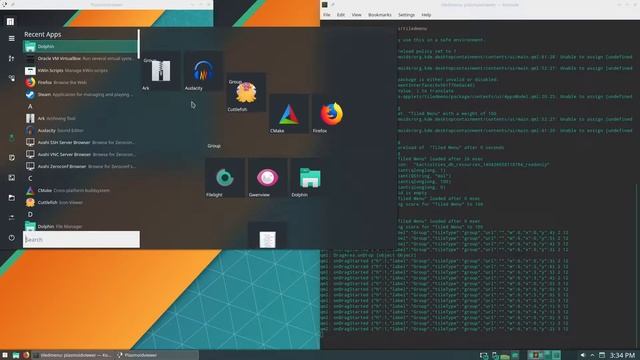Open the Steam entry in Recent Apps
This screenshot has width=640, height=360.
pos(80,94)
